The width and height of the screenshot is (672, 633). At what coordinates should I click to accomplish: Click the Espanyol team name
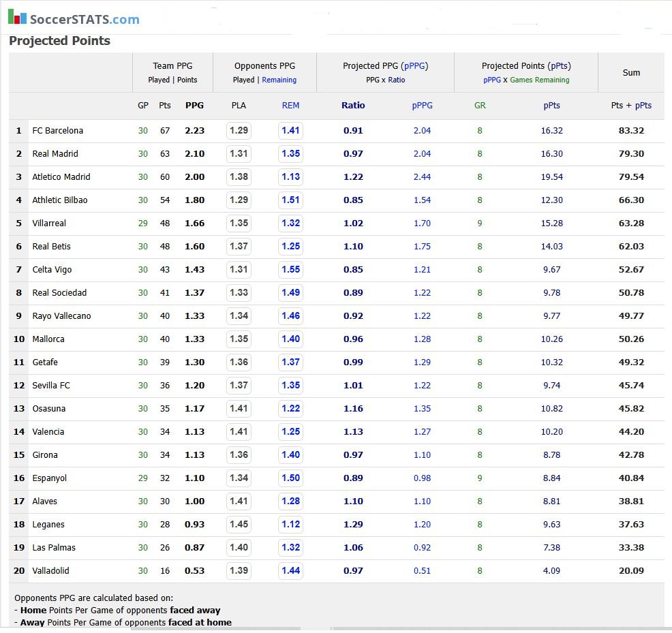[x=49, y=478]
